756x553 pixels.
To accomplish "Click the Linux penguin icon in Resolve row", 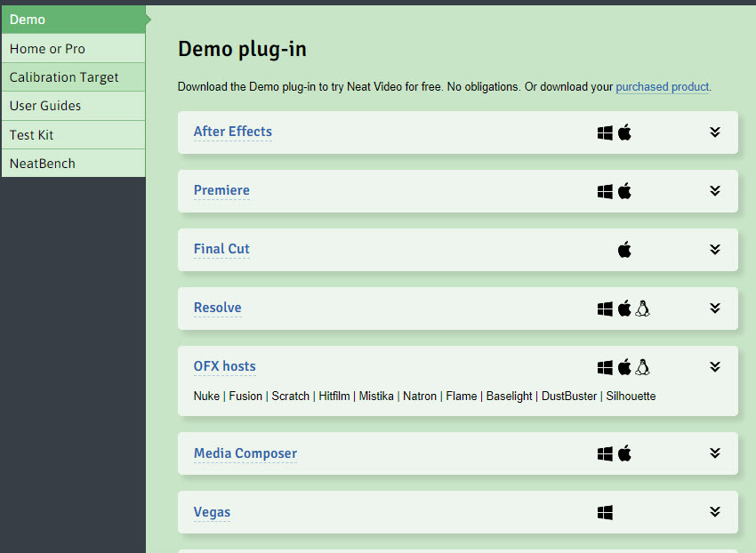I will click(642, 309).
